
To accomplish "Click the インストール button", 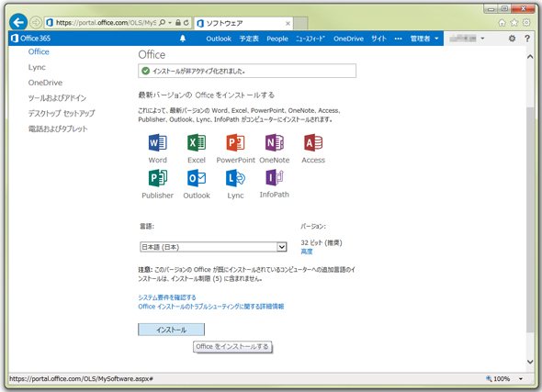I will click(x=171, y=330).
